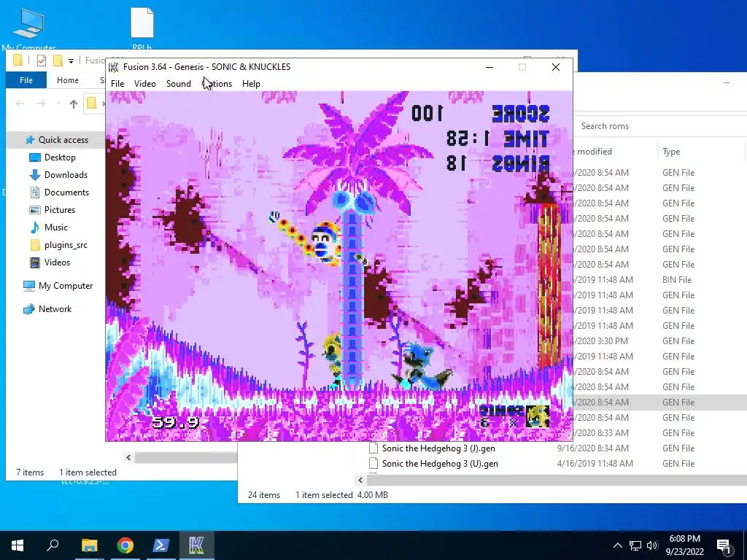Open the Sound menu in Fusion
The height and width of the screenshot is (560, 747).
(x=179, y=84)
